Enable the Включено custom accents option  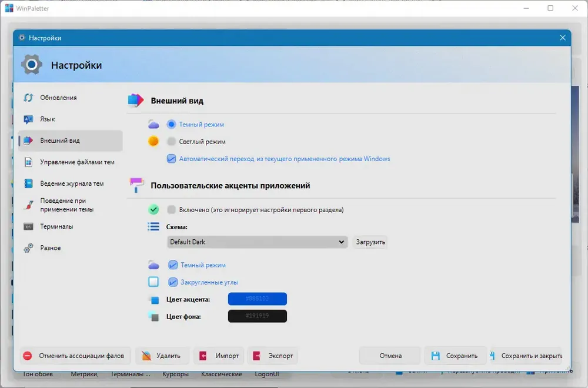coord(171,209)
